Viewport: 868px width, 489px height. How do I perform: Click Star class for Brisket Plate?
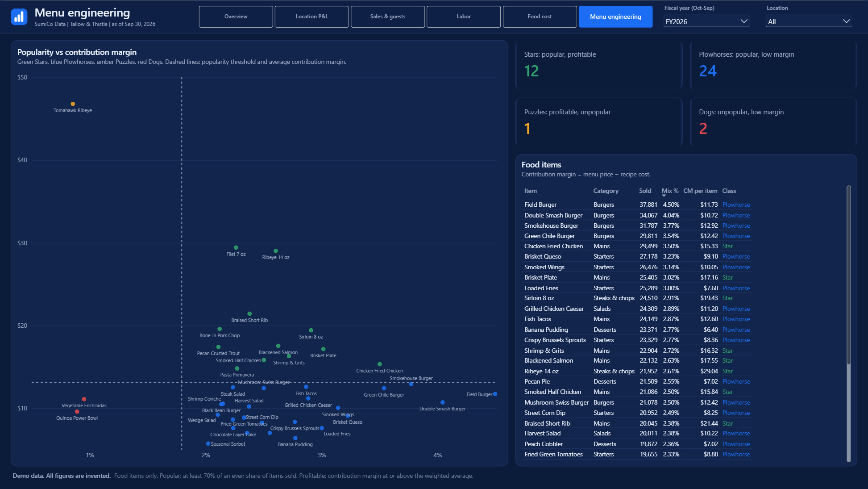[x=727, y=277]
